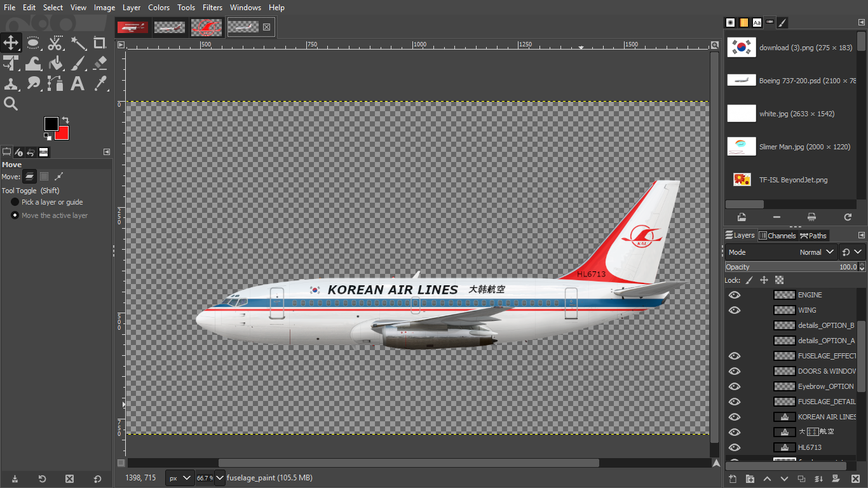The width and height of the screenshot is (868, 488).
Task: Clear the entire document history
Action: 811,217
